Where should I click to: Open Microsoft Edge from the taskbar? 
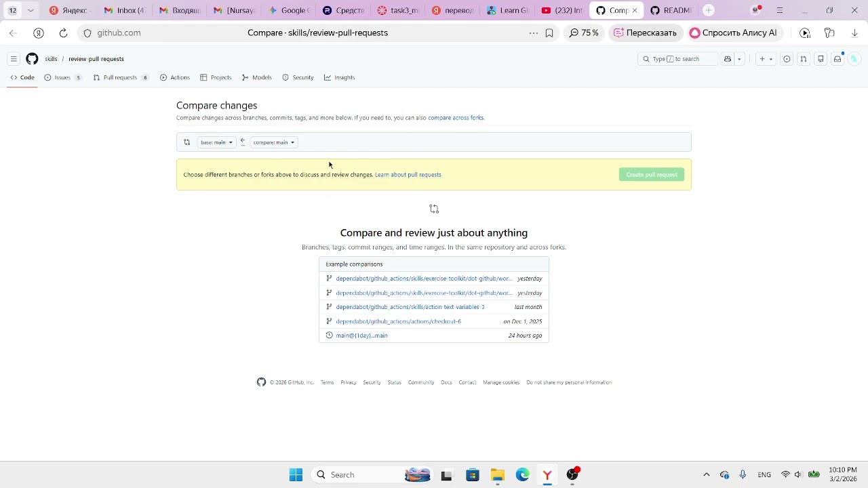522,474
